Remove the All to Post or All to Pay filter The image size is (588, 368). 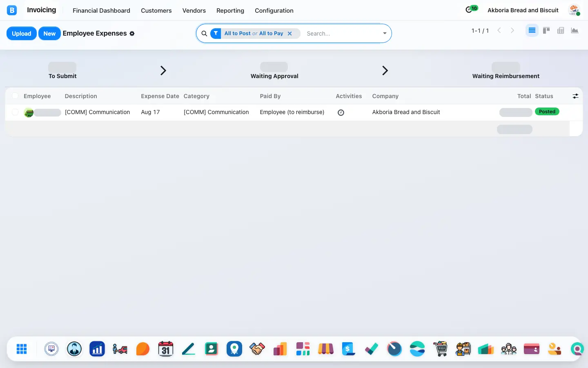click(x=290, y=34)
